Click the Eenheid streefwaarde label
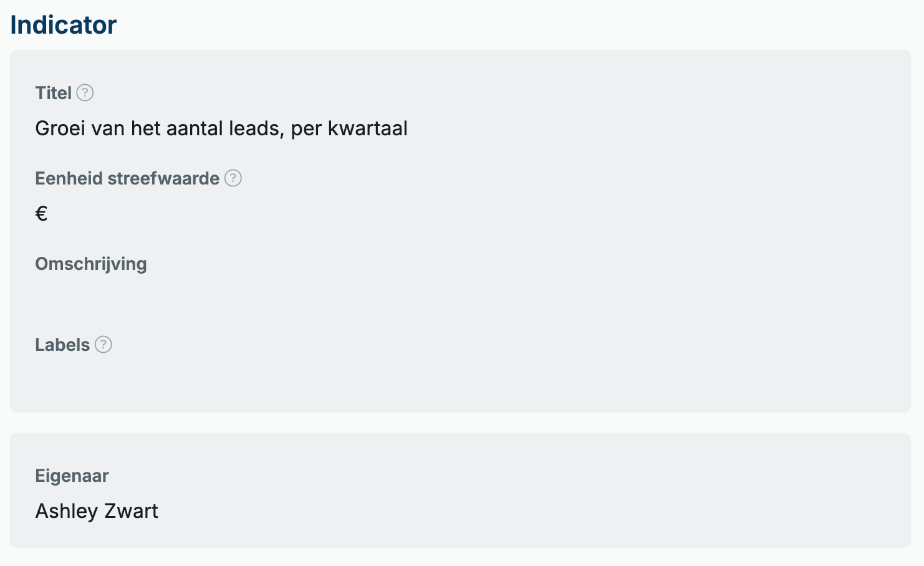Viewport: 924px width, 566px height. click(127, 179)
